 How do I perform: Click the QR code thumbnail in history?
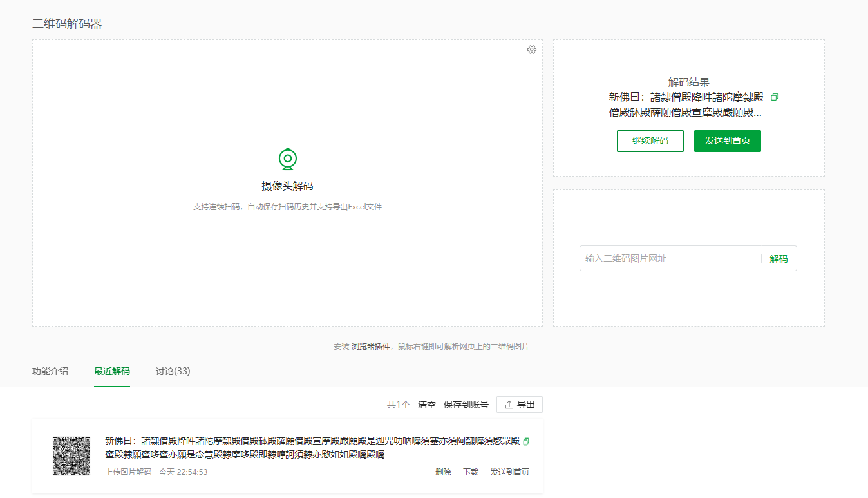(x=71, y=456)
